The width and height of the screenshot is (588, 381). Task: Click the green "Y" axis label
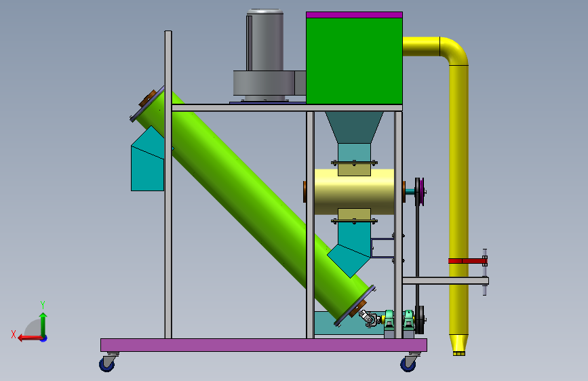(43, 305)
